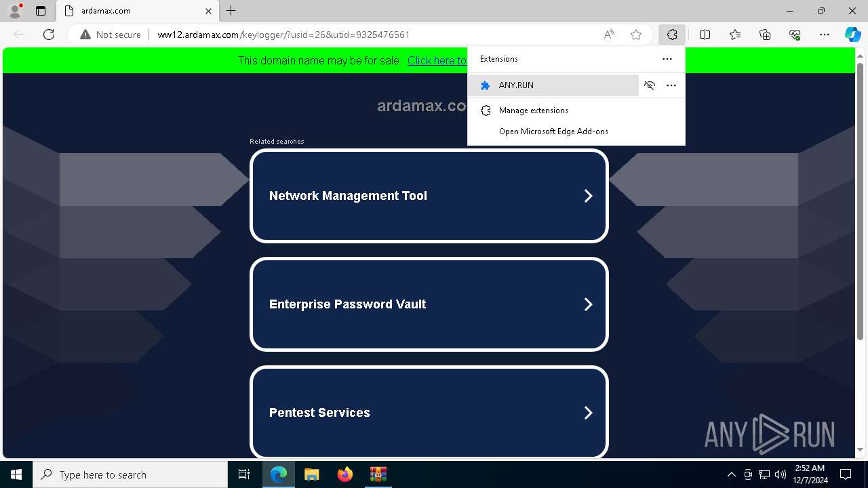Add this page to favorites star
This screenshot has width=868, height=488.
[x=636, y=35]
